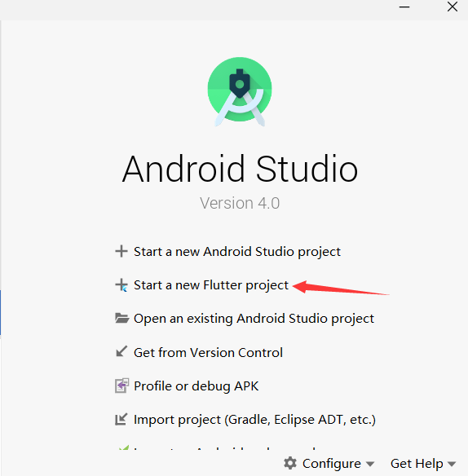Click the Configure gear icon
Screen dimensions: 468x476
pyautogui.click(x=290, y=463)
